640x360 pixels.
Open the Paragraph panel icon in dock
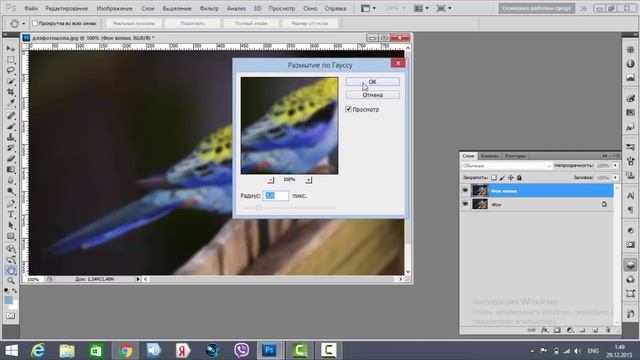tap(630, 209)
